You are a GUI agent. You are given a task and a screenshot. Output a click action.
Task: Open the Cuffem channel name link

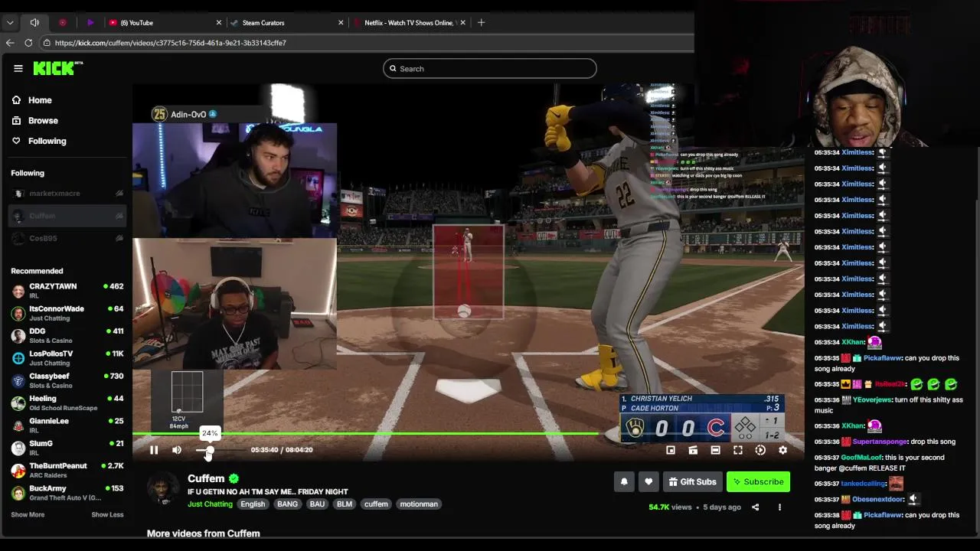click(x=206, y=478)
